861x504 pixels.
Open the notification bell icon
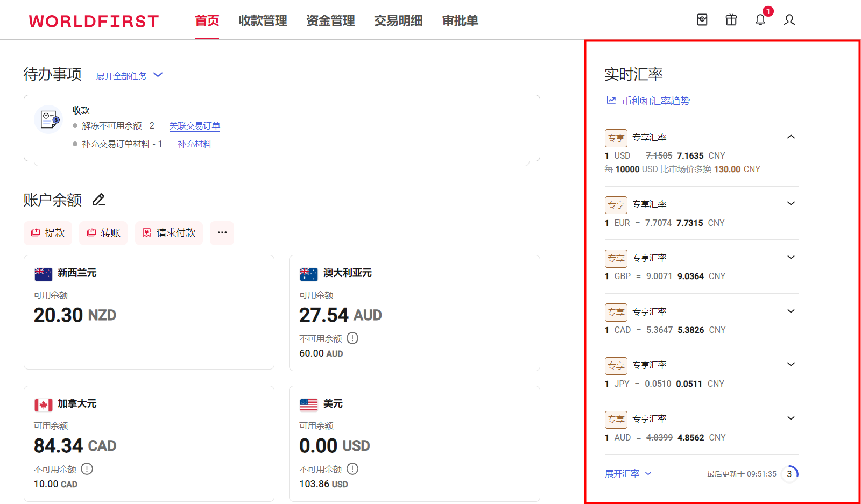click(760, 20)
